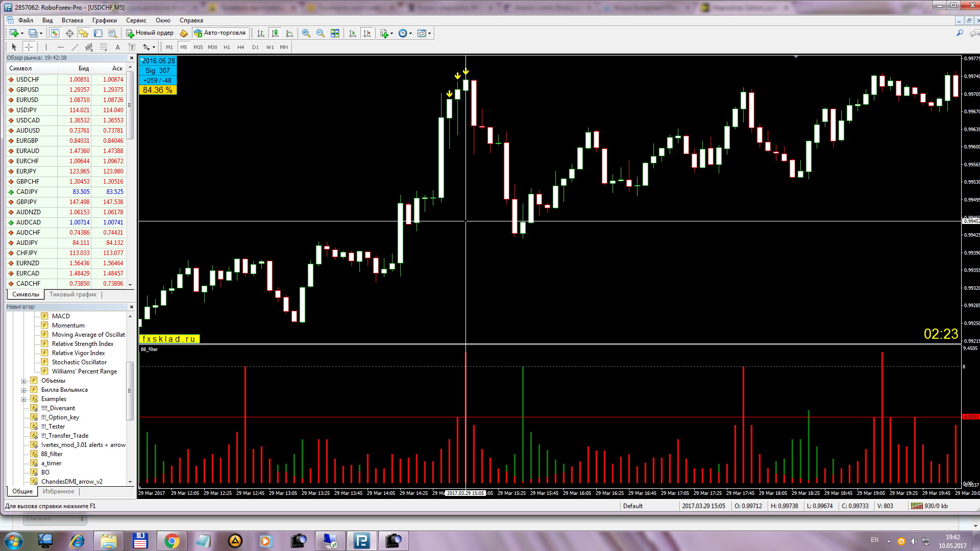Toggle the M1 timeframe
The width and height of the screenshot is (980, 551).
[169, 47]
